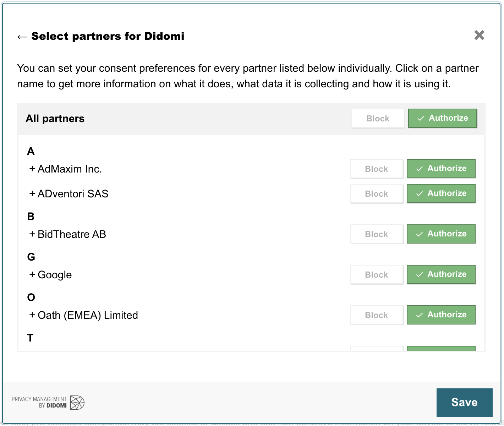Click the letter O section header
Image resolution: width=504 pixels, height=426 pixels.
(x=31, y=297)
